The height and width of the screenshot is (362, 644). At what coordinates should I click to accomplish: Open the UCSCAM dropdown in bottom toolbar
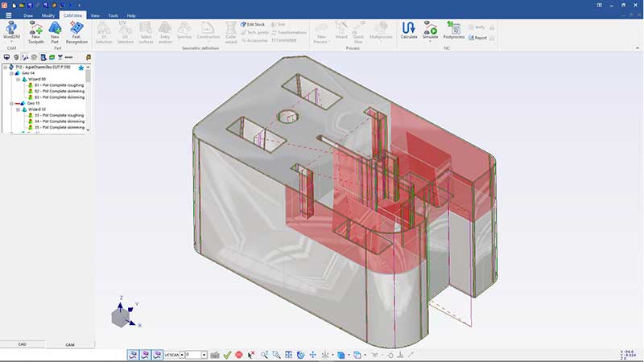pos(180,355)
